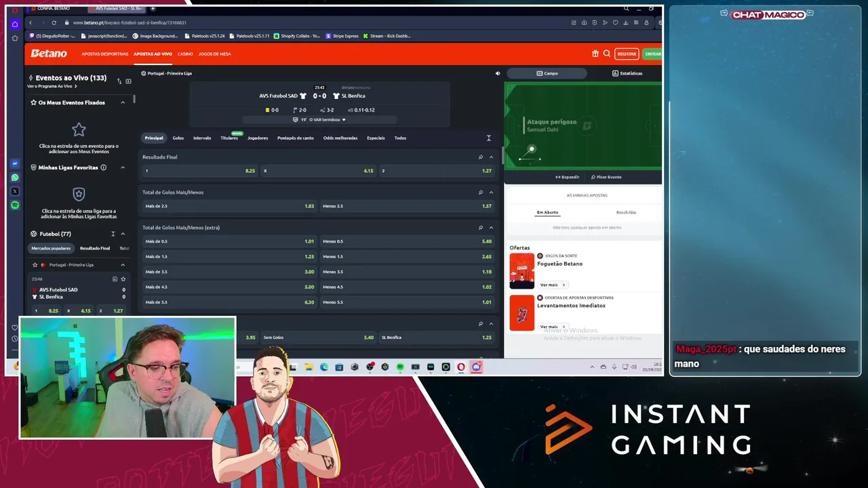Image resolution: width=868 pixels, height=488 pixels.
Task: Open Messenger in Opera sidebar
Action: [x=15, y=164]
